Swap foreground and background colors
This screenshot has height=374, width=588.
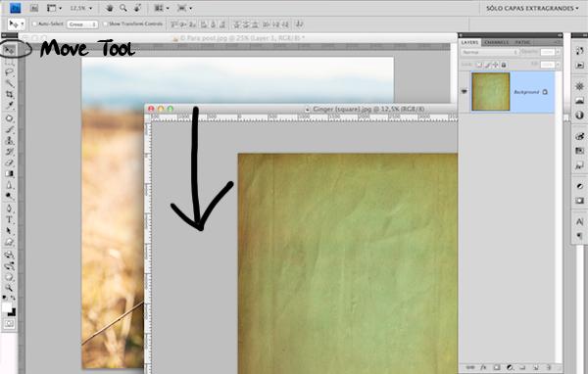point(13,298)
